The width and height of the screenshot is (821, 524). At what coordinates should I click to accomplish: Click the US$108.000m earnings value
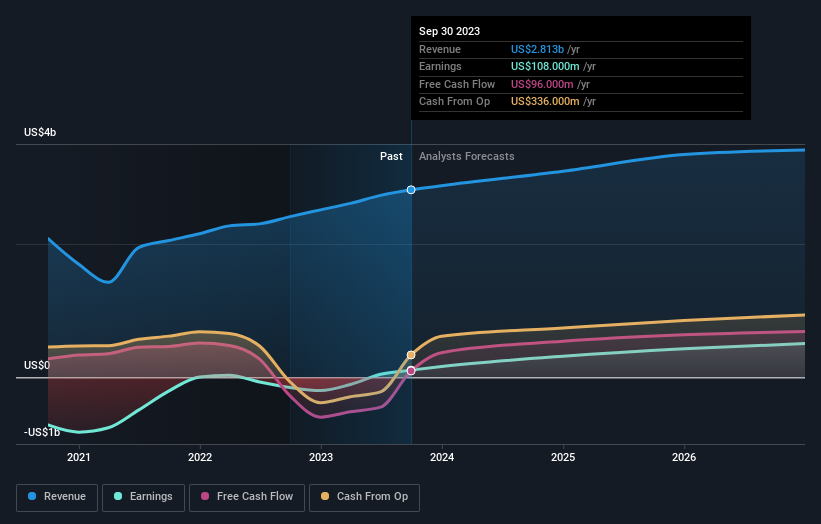tap(545, 66)
